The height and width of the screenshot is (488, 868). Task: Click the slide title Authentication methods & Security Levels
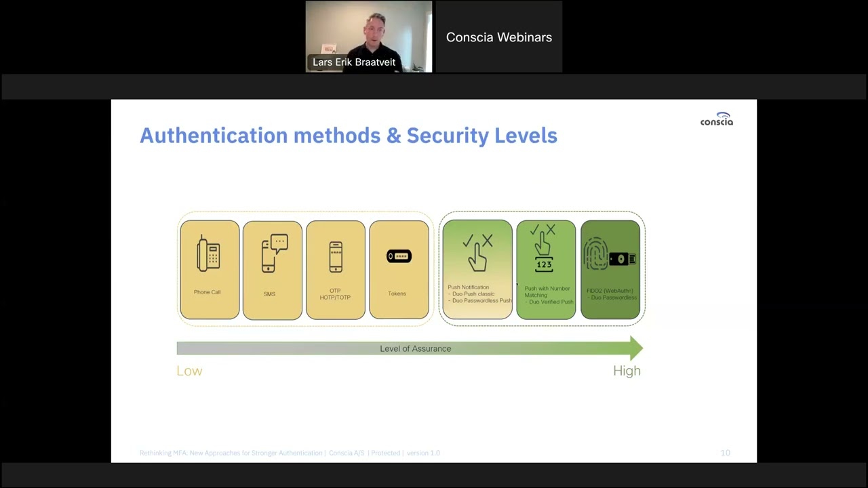pyautogui.click(x=349, y=136)
